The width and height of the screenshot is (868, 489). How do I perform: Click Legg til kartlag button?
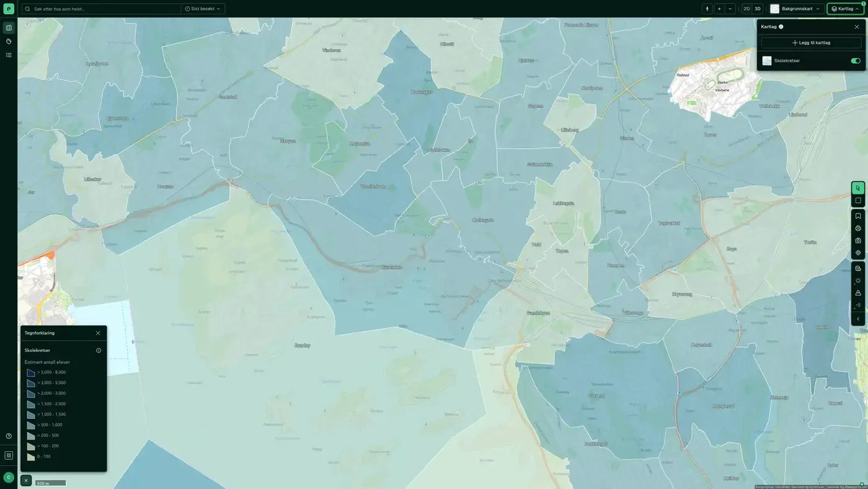811,43
